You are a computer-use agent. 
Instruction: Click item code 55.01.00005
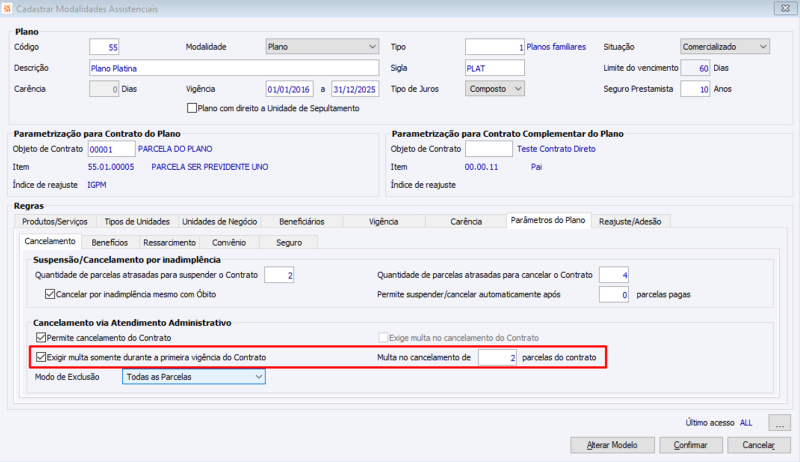111,167
